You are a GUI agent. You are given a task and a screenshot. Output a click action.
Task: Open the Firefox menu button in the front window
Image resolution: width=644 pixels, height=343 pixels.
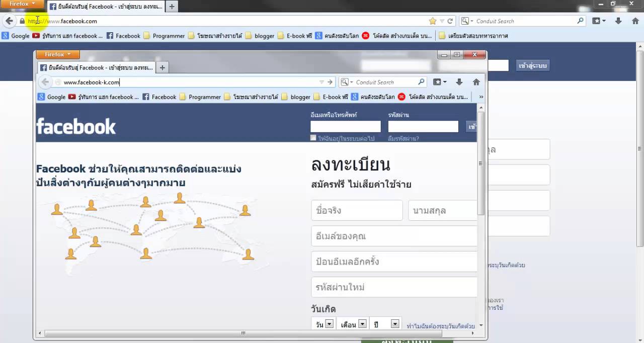[58, 54]
